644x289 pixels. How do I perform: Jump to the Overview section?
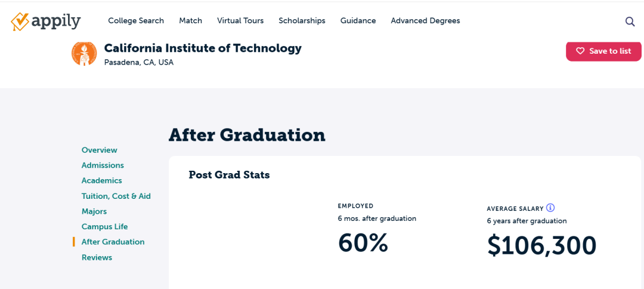point(100,150)
